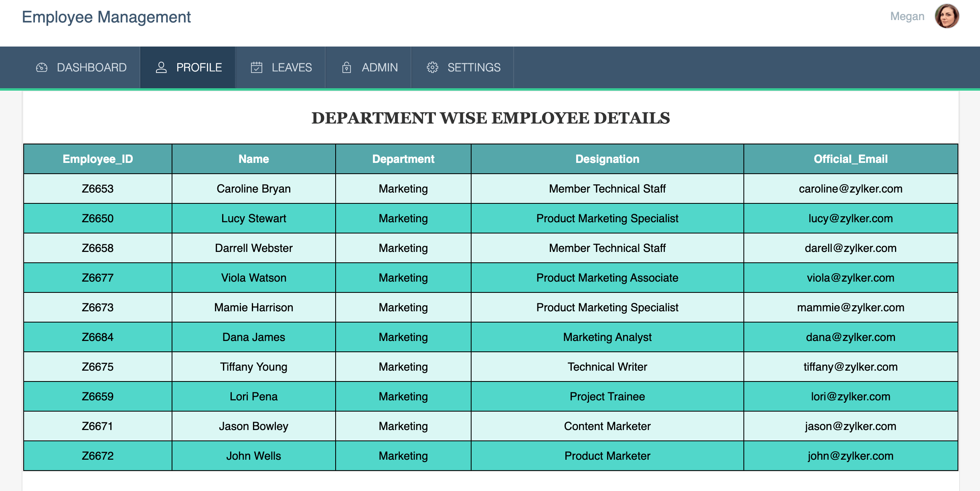Open the SETTINGS tab

[474, 67]
